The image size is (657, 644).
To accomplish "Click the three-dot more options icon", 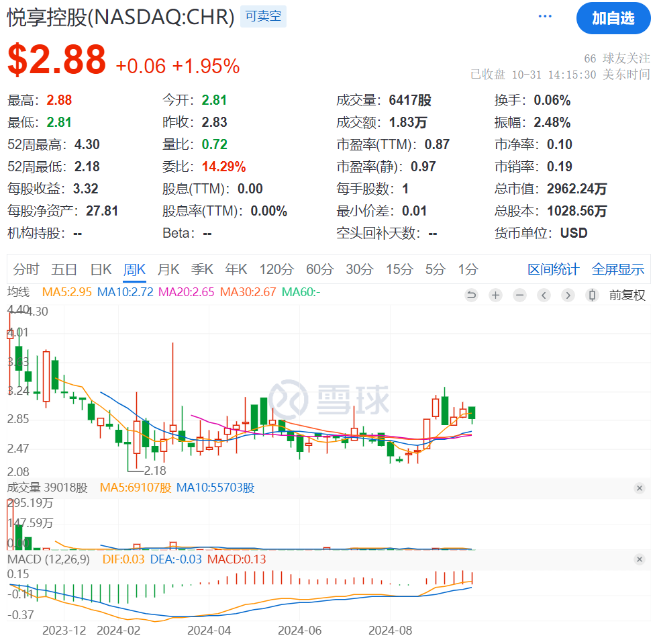I will (x=545, y=16).
